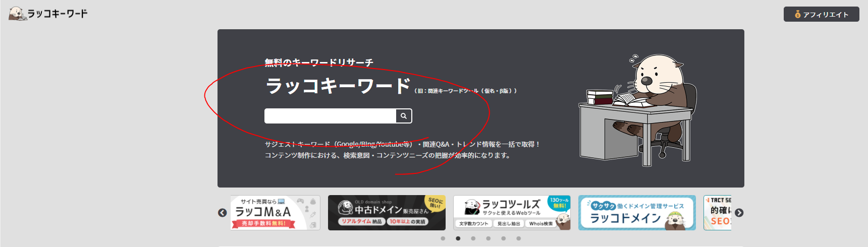Open the ラッコドメイン banner
Screen dimensions: 868x247
point(637,213)
